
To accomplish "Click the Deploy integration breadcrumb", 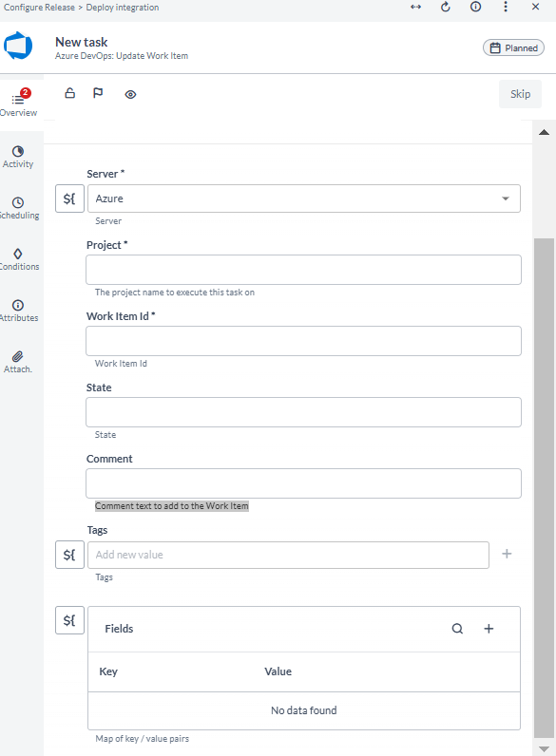I will tap(123, 8).
